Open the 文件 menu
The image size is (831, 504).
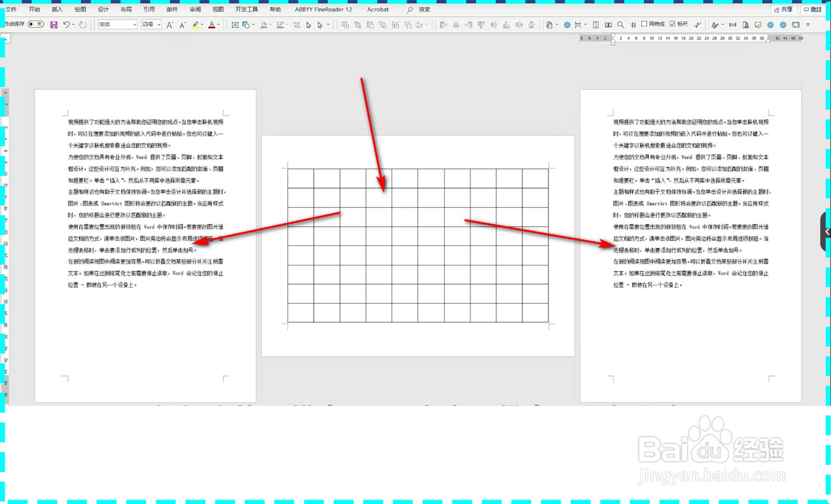[11, 9]
